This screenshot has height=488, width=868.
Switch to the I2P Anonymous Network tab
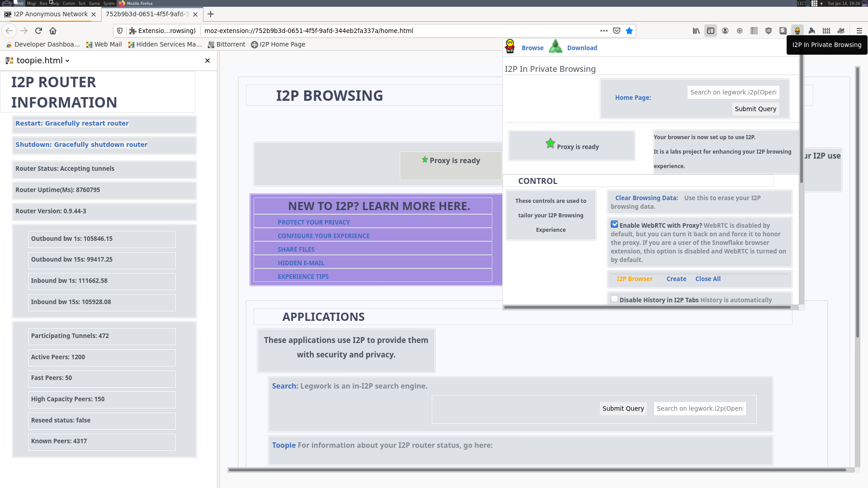tap(50, 14)
